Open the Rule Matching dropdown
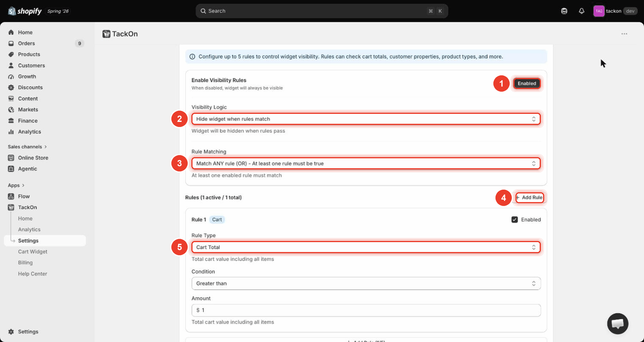Viewport: 644px width, 342px height. tap(366, 163)
